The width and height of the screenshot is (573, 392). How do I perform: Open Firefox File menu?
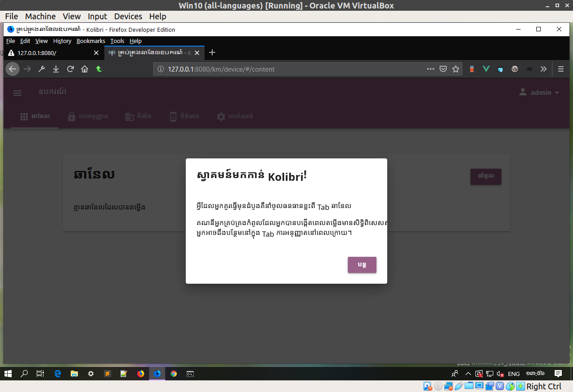(x=11, y=41)
